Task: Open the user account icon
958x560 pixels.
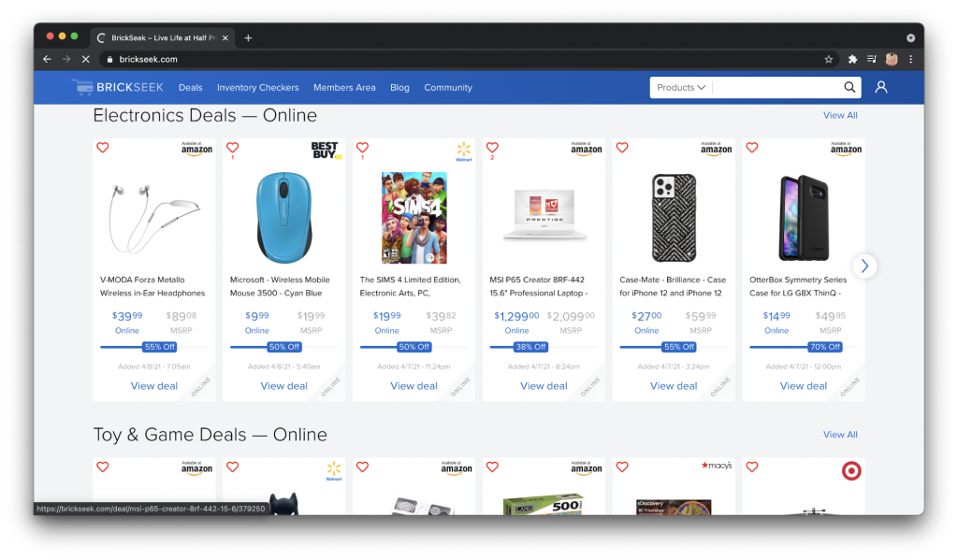Action: (x=881, y=87)
